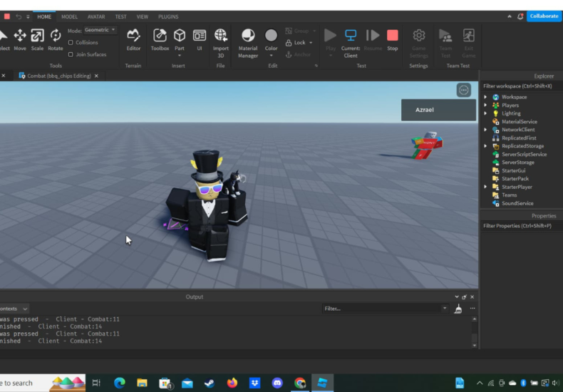Open Game Settings

[418, 43]
